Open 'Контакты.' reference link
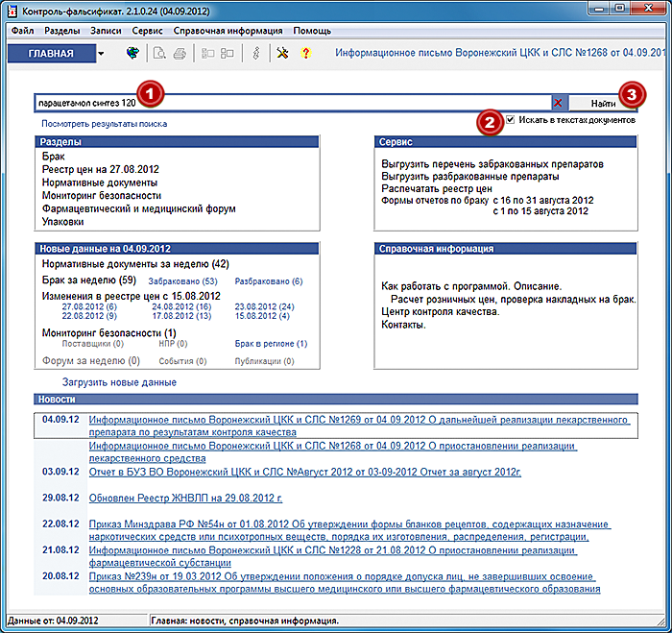The image size is (672, 633). point(404,325)
